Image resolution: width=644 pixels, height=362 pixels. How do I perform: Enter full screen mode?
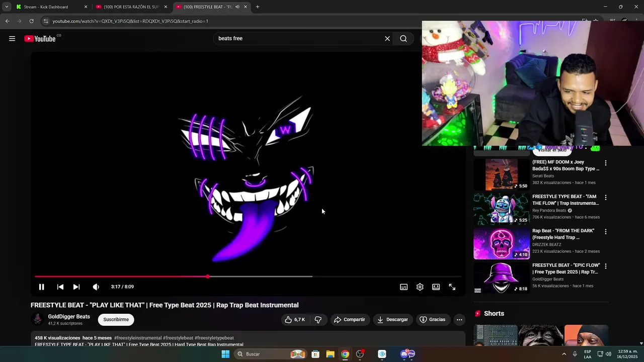pos(452,287)
